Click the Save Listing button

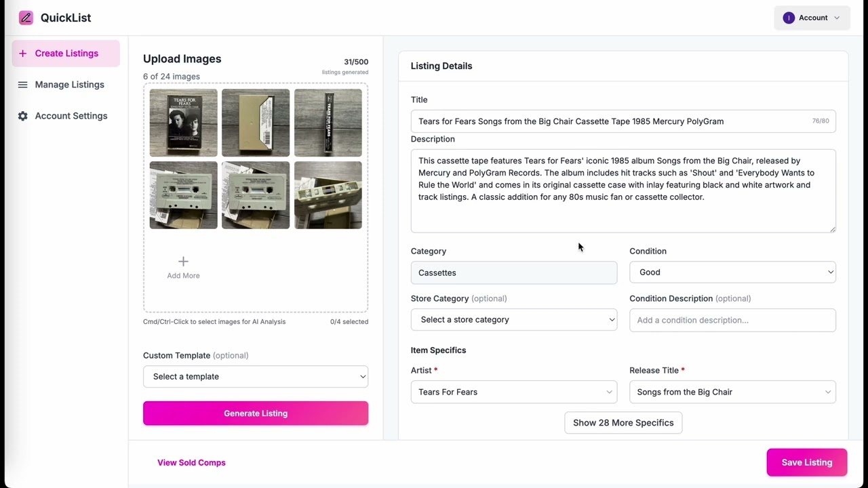click(807, 462)
